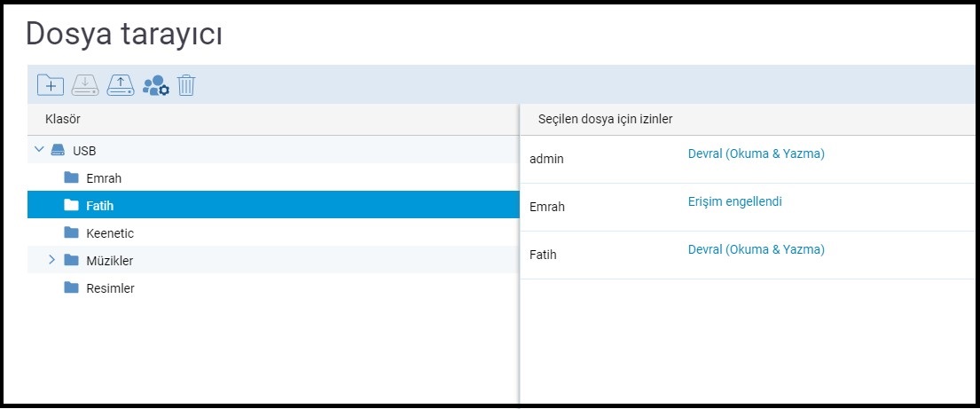Change admin's Devral (Okuma & Yazma) permission

pyautogui.click(x=756, y=153)
